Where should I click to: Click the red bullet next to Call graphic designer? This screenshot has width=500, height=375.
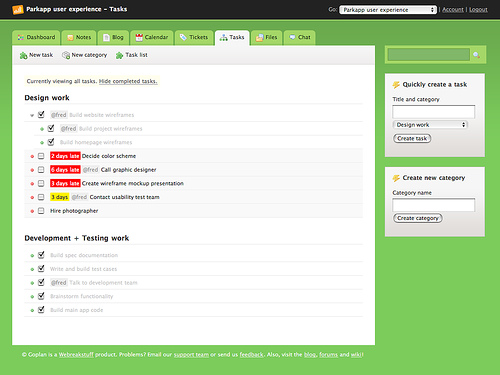click(x=32, y=170)
